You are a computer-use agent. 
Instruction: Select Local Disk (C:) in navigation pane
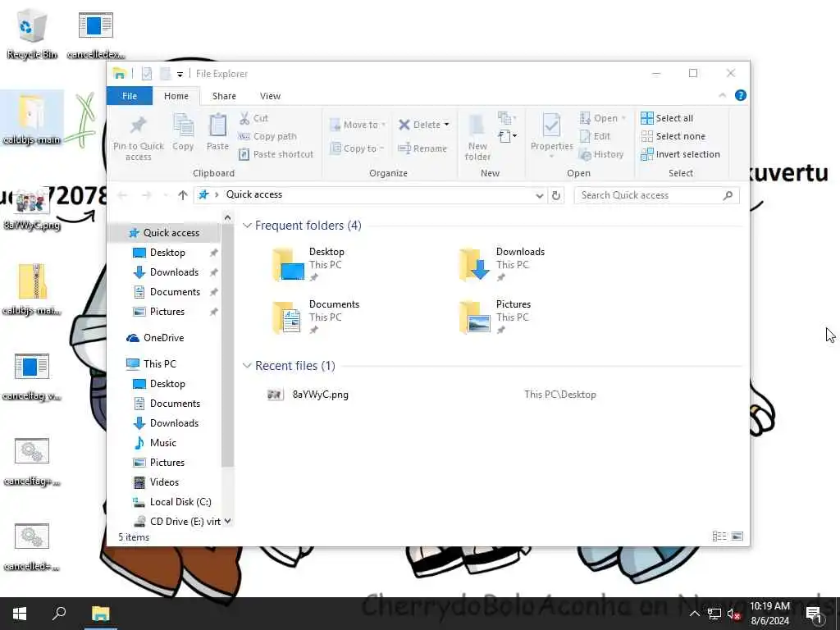tap(172, 502)
